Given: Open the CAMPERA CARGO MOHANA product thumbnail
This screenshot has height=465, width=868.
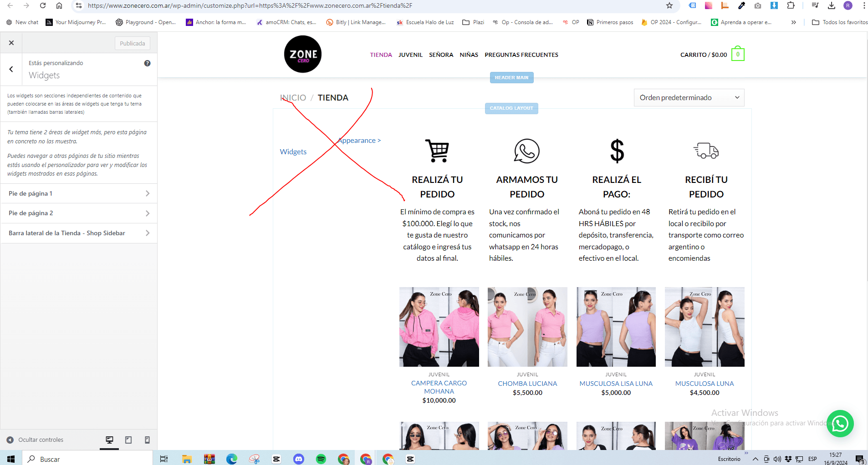Looking at the screenshot, I should point(439,327).
